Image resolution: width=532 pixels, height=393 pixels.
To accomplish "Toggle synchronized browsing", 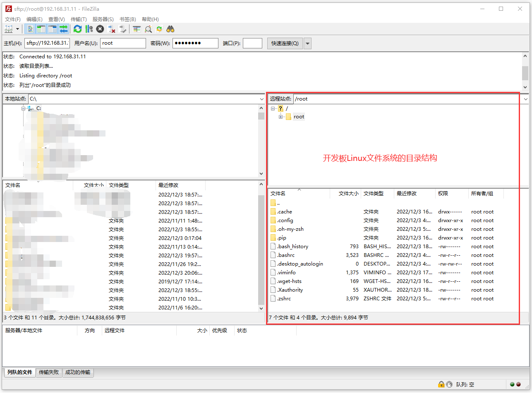I will (x=159, y=29).
